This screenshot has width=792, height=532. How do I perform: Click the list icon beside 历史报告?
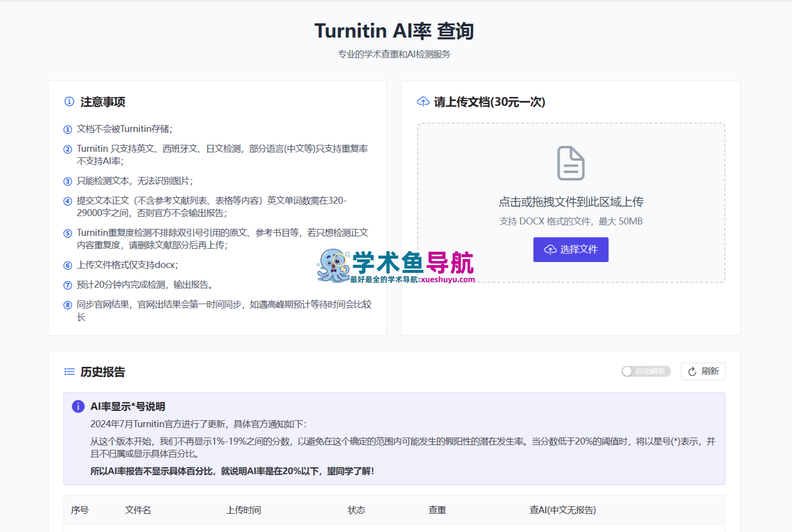[x=69, y=371]
